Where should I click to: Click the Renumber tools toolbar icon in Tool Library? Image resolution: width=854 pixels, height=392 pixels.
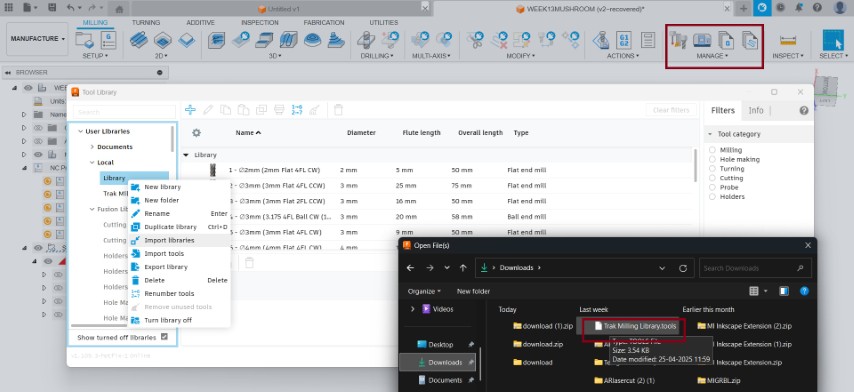297,110
